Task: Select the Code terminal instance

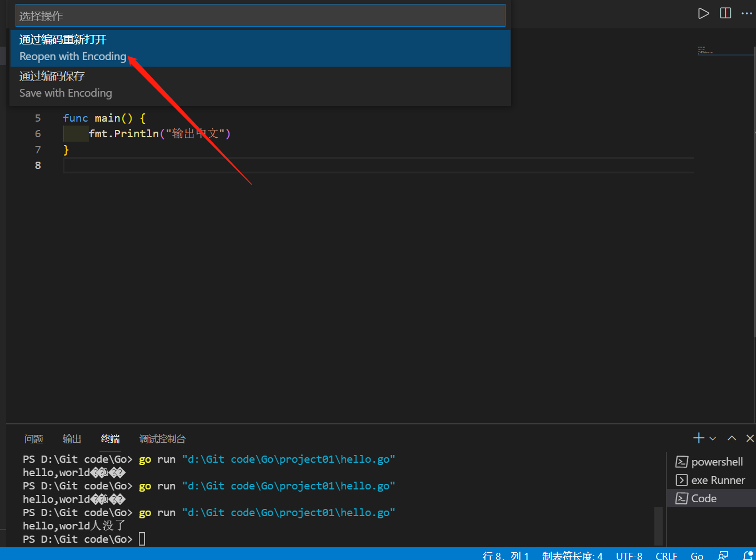Action: [x=711, y=498]
